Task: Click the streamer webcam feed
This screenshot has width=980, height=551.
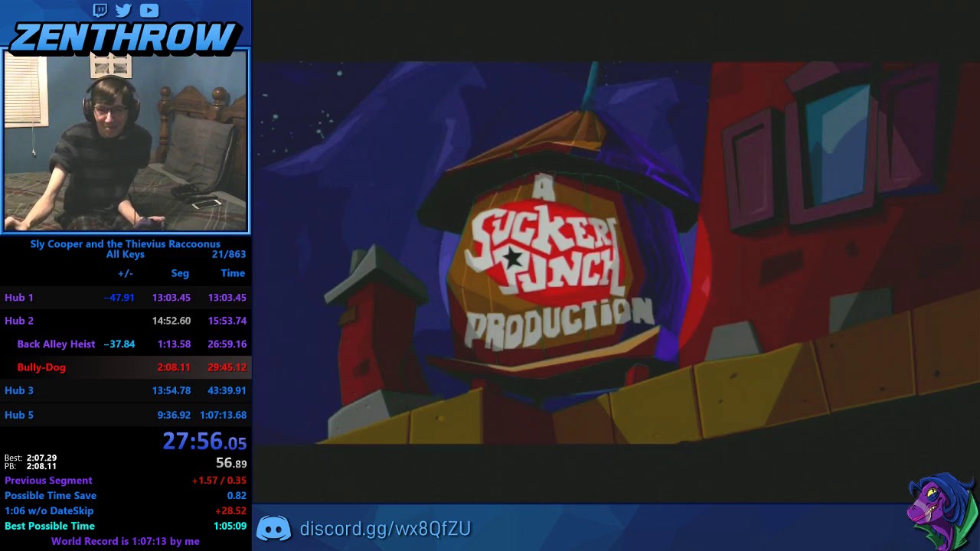Action: pos(126,141)
